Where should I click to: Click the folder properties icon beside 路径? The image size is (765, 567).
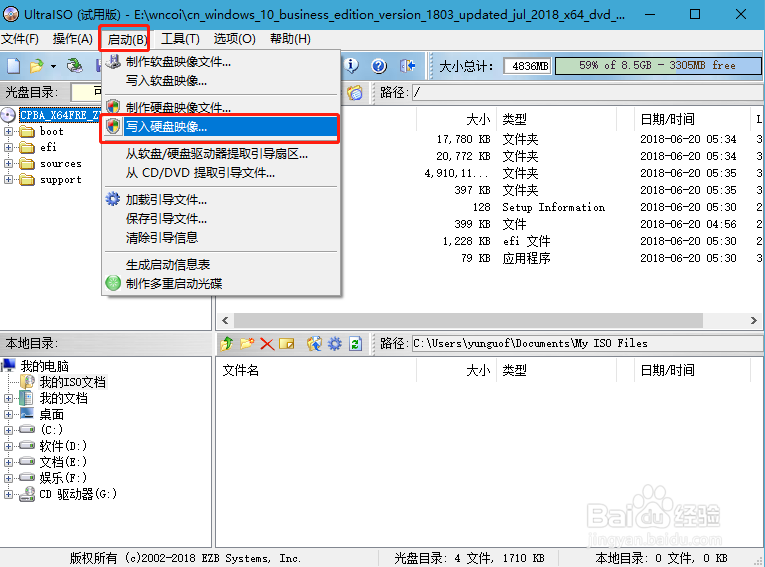[x=355, y=92]
